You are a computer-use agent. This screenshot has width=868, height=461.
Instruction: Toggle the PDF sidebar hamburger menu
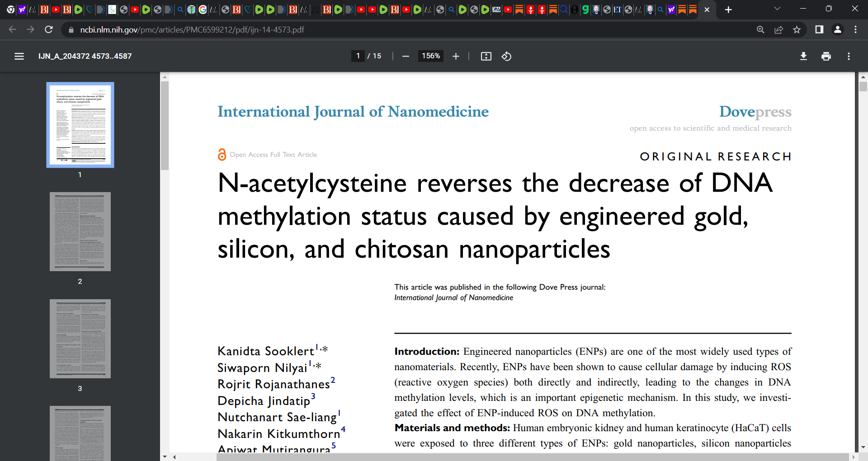tap(19, 56)
